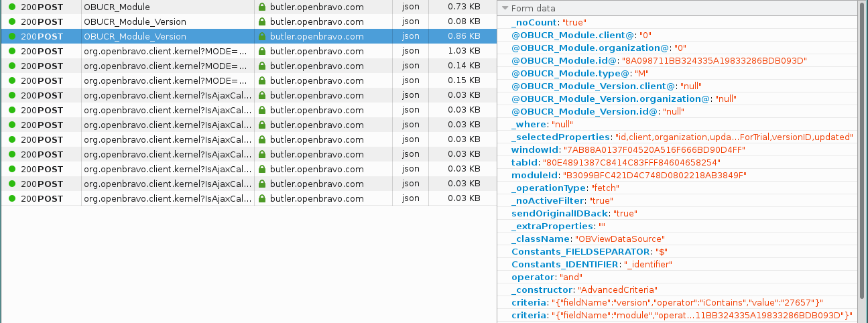Click lock icon in the 1.03 KB row

coord(263,51)
